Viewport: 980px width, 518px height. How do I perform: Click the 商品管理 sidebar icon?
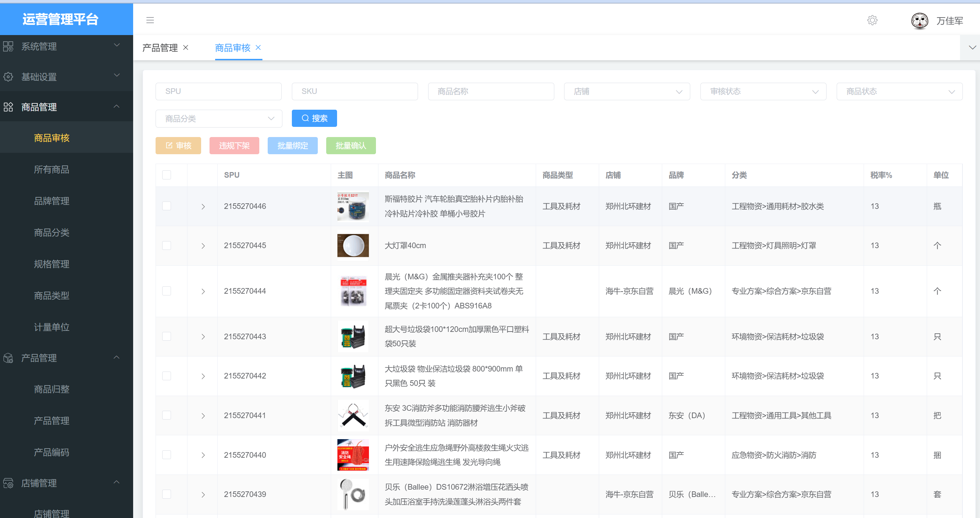click(x=8, y=107)
